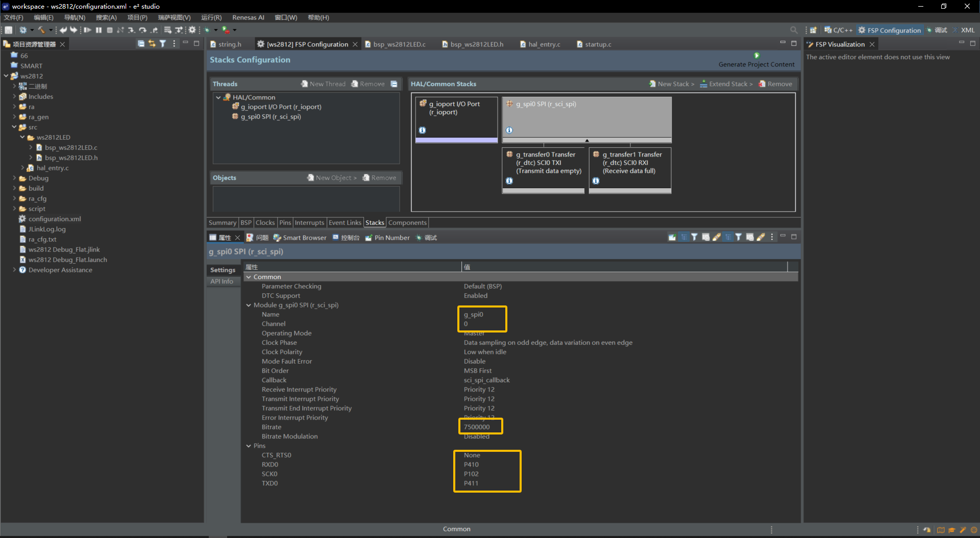
Task: Open startup.c editor tab
Action: pos(594,44)
